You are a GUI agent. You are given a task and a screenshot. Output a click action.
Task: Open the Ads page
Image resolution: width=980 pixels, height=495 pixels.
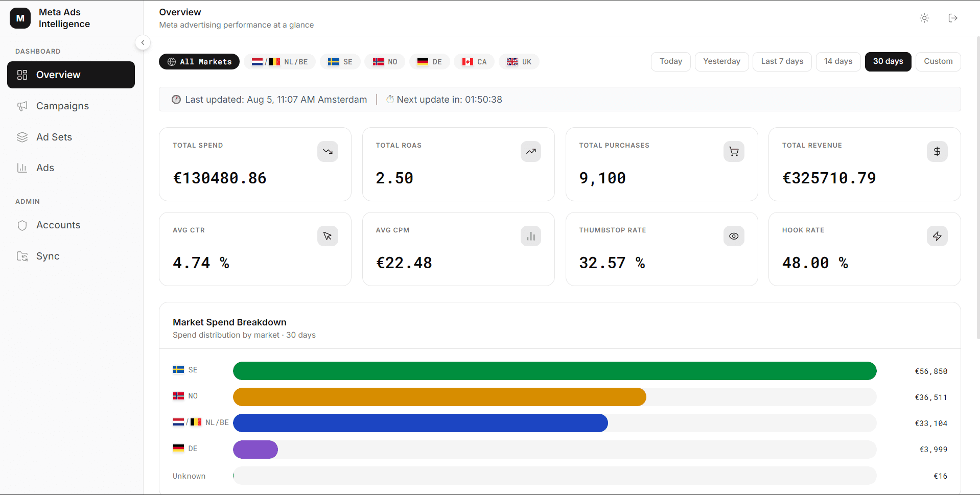coord(71,168)
